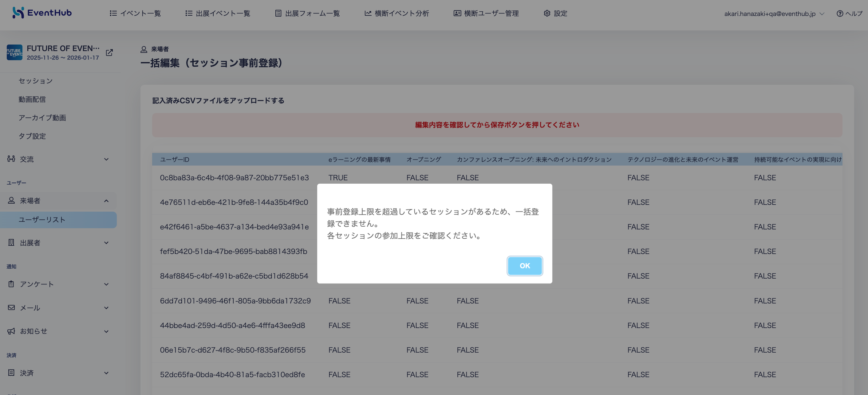The width and height of the screenshot is (868, 395).
Task: Click the form icon beside 出展フォーム一覧
Action: [278, 13]
